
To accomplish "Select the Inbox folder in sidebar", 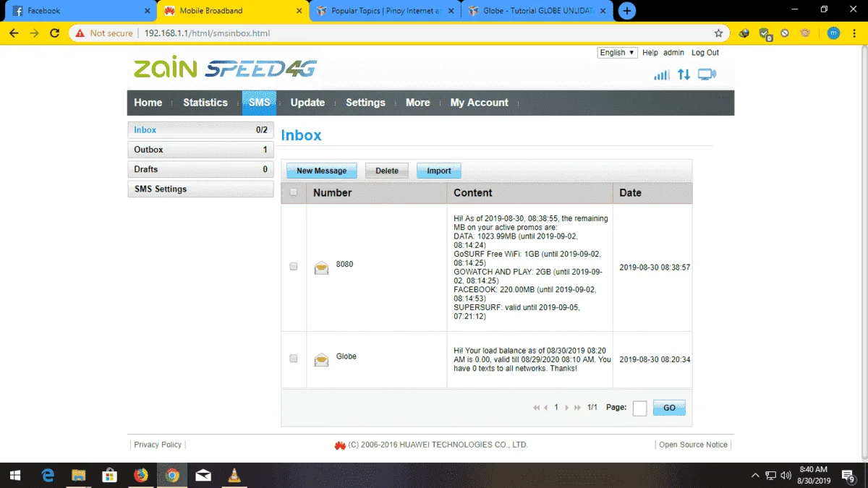I will pos(200,130).
